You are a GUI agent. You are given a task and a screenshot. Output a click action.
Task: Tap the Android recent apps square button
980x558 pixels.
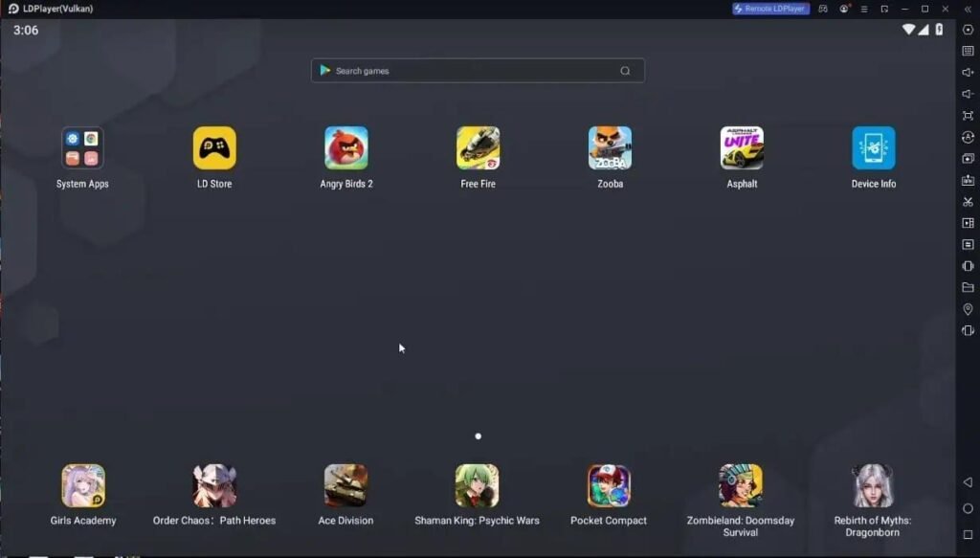968,535
